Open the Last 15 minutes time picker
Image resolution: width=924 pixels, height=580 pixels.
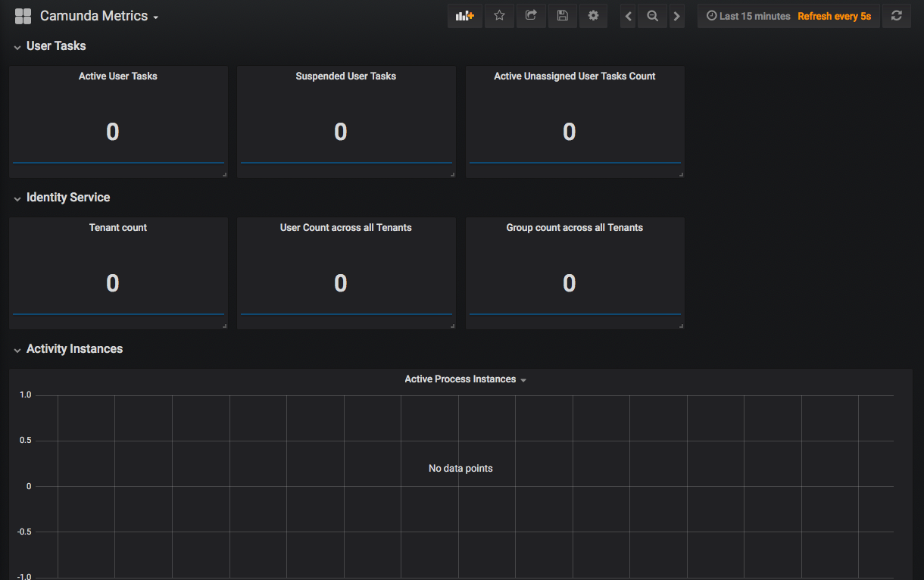[x=748, y=16]
